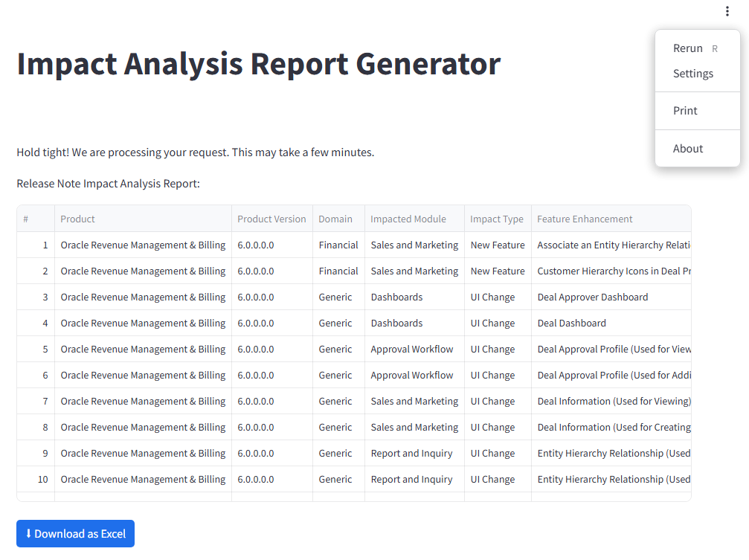Click the Feature Enhancement column header
This screenshot has width=749, height=560.
click(585, 219)
